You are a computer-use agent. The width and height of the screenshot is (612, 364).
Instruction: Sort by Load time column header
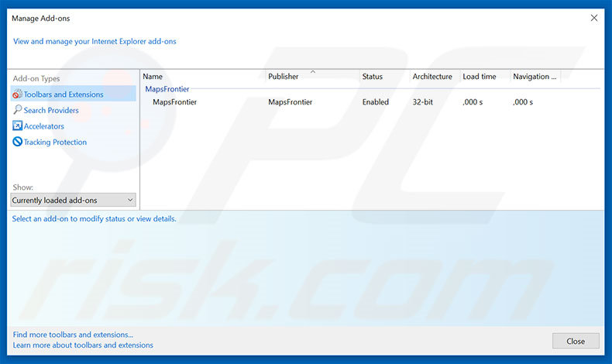pos(480,77)
